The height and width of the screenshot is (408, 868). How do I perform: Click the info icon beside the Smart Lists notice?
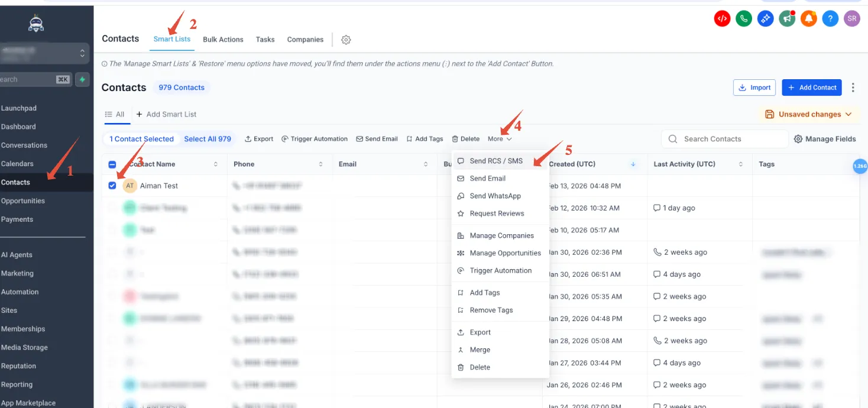105,64
